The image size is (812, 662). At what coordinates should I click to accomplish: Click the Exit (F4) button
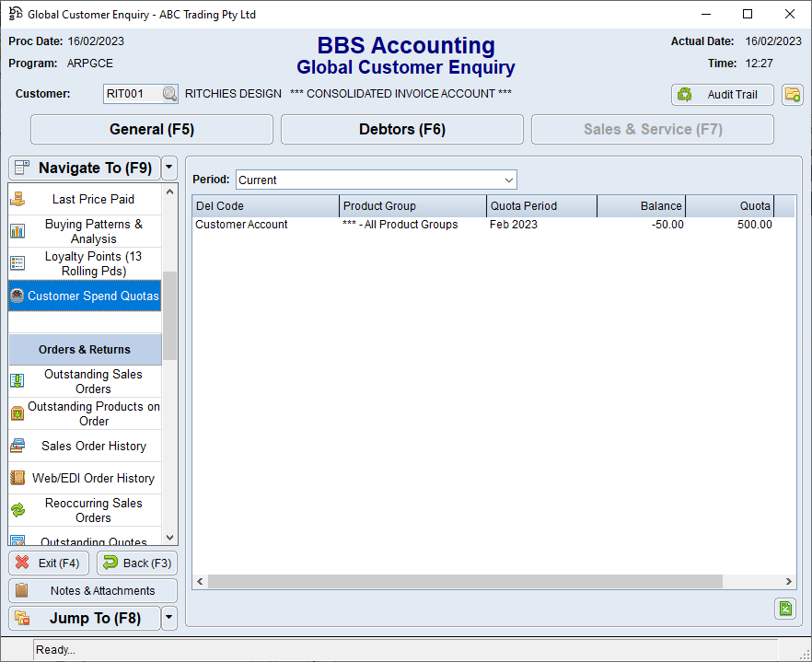[x=49, y=563]
